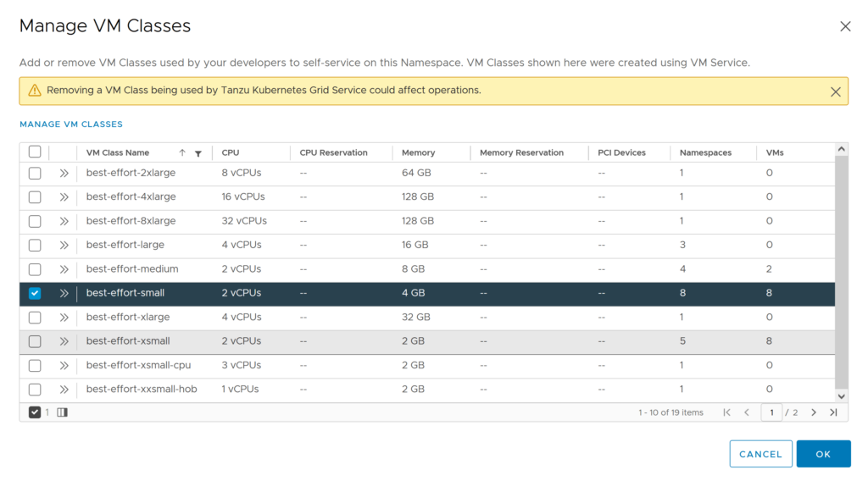868x481 pixels.
Task: Close the Manage VM Classes dialog
Action: tap(845, 26)
